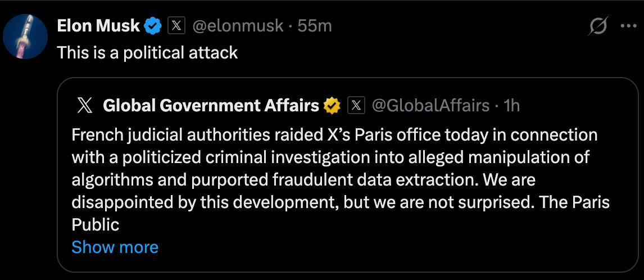Image resolution: width=644 pixels, height=280 pixels.
Task: Open Grok actions slashed-circle icon
Action: pos(598,26)
